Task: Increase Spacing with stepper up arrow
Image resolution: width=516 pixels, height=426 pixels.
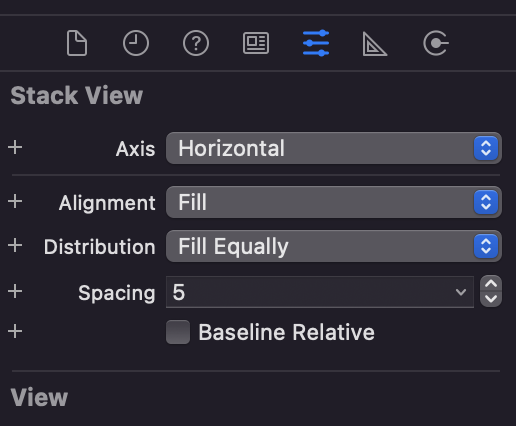Action: [491, 284]
